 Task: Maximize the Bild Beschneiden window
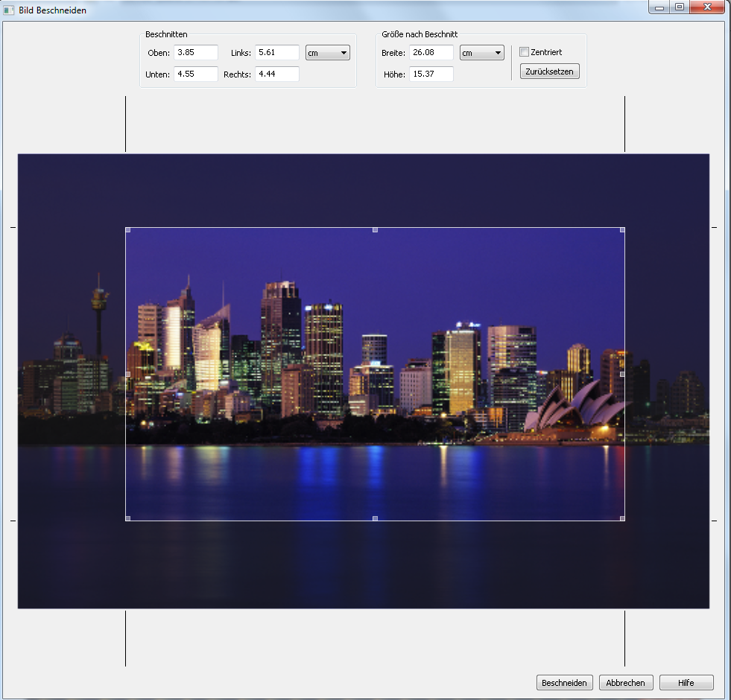(680, 7)
